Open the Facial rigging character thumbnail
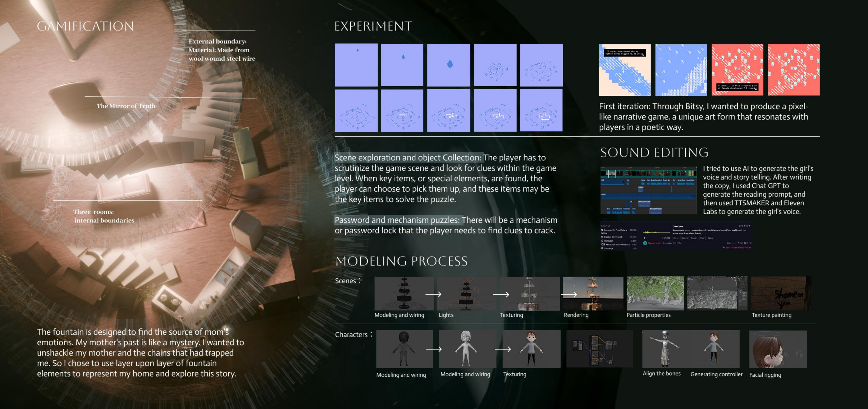The height and width of the screenshot is (409, 868). coord(778,349)
